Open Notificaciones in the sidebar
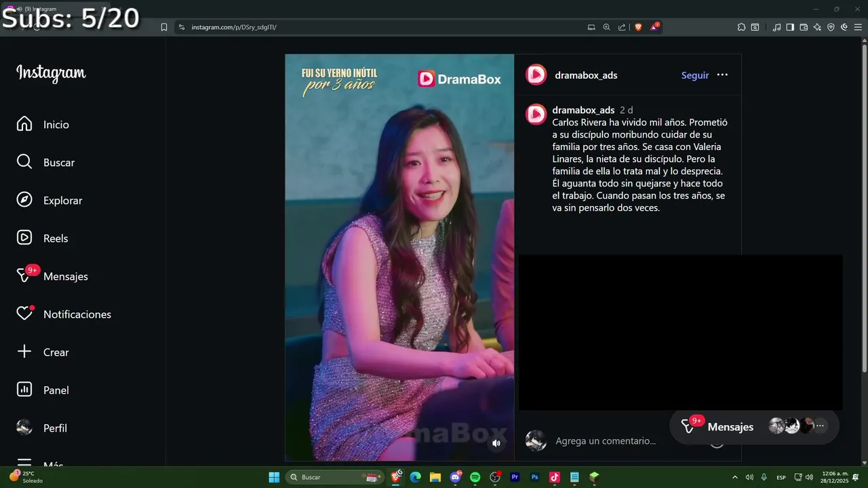Screen dimensions: 868x488 (64, 314)
